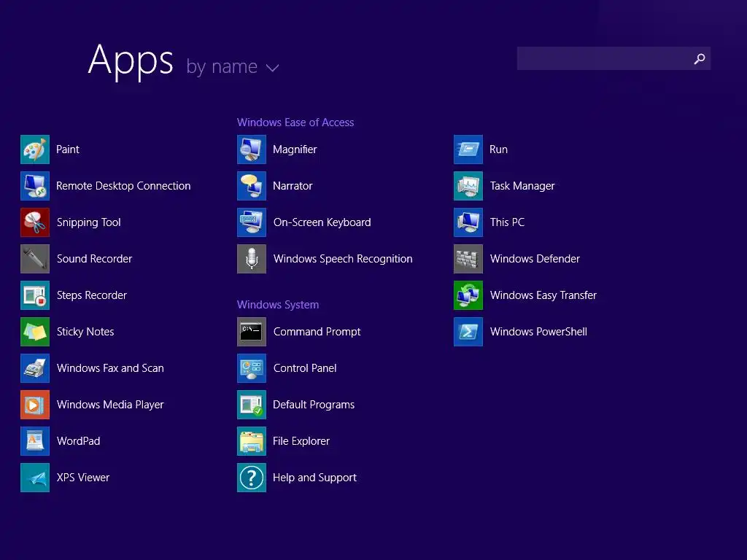The height and width of the screenshot is (560, 747).
Task: Click the 'Windows Media Player' label
Action: tap(111, 405)
